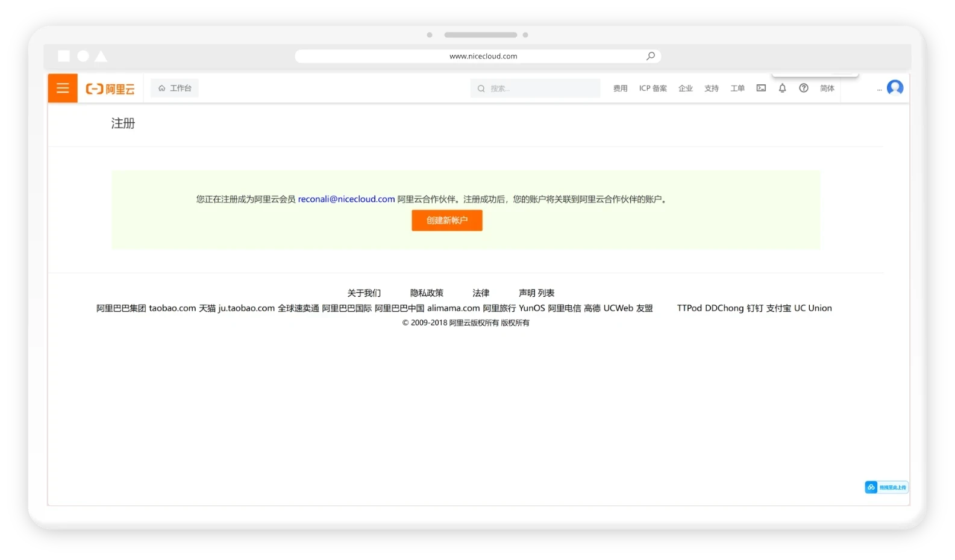Switch language via 简体

(827, 89)
